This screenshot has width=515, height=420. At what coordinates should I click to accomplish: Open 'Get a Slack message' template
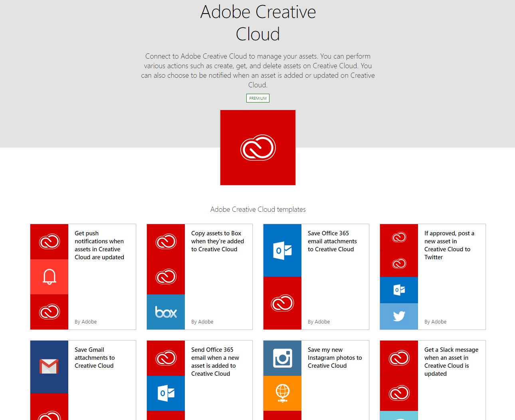(451, 362)
